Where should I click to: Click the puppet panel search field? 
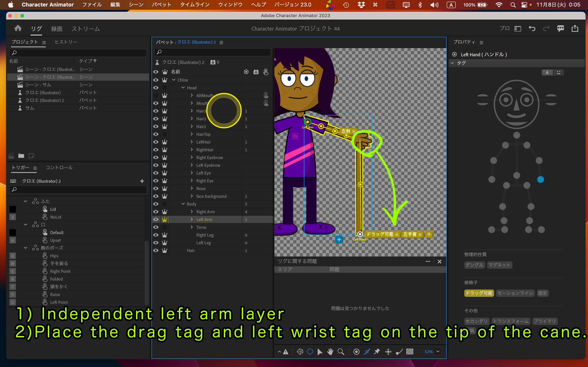pos(213,52)
